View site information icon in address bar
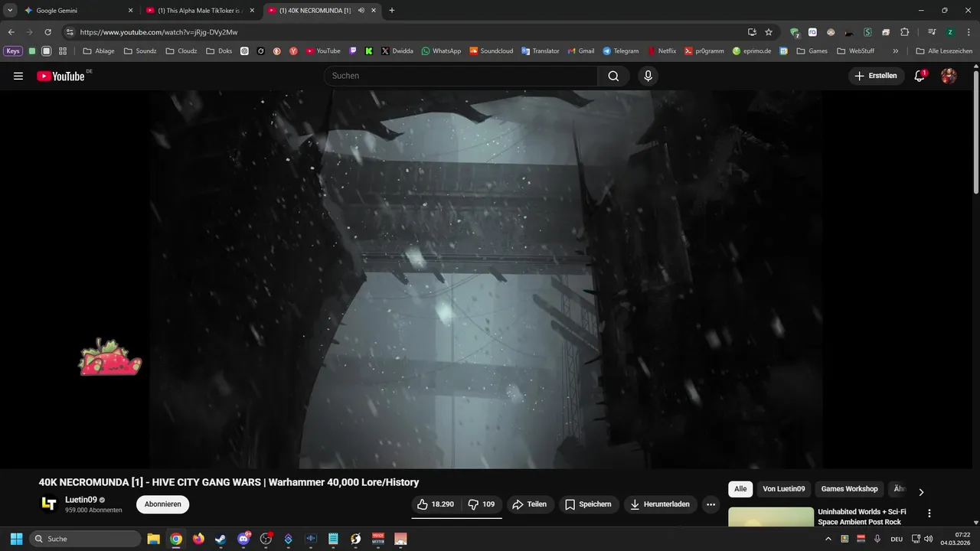Viewport: 980px width, 551px height. (x=70, y=32)
